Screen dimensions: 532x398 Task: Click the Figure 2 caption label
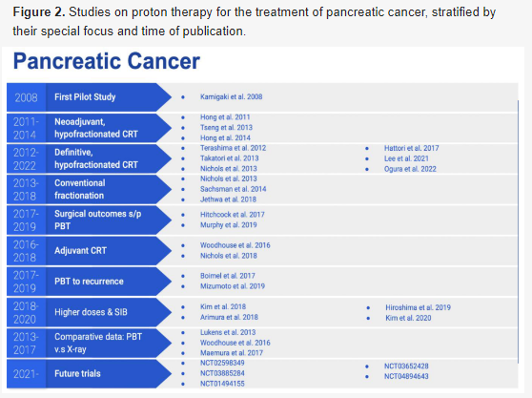coord(39,12)
